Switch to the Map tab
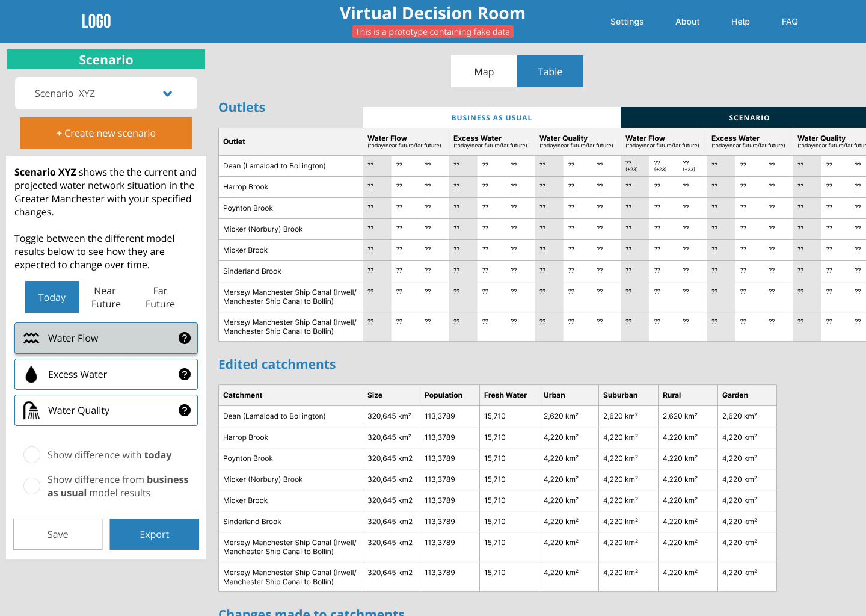The width and height of the screenshot is (866, 616). (484, 72)
